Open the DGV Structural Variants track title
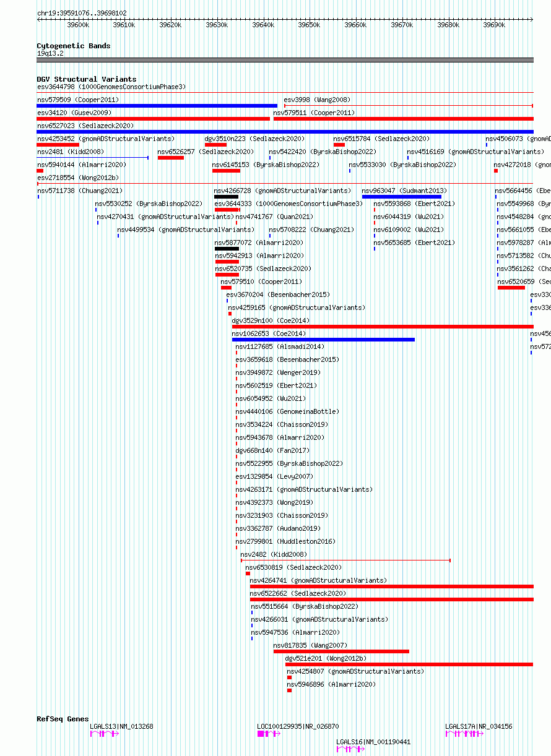Image resolution: width=551 pixels, height=756 pixels. 86,79
